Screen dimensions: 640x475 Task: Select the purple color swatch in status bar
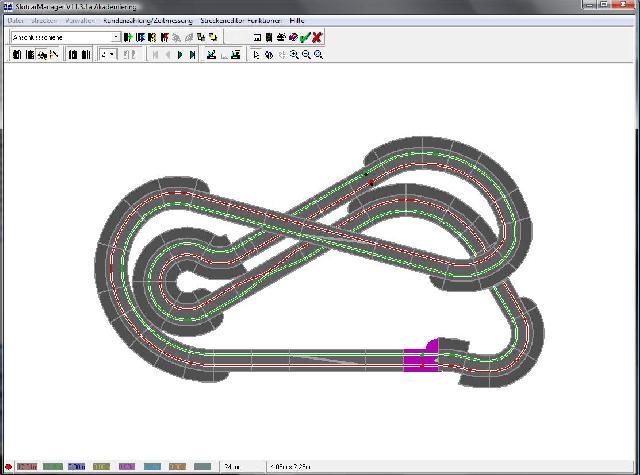[127, 466]
